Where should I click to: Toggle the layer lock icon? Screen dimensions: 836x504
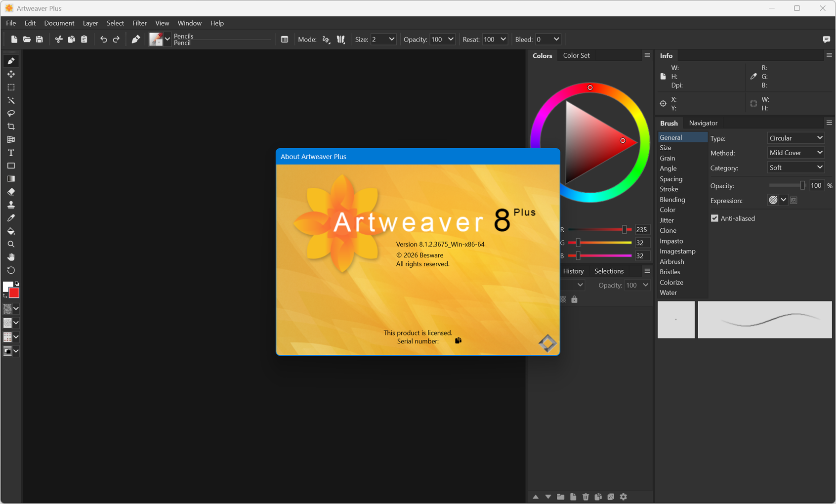pyautogui.click(x=574, y=299)
